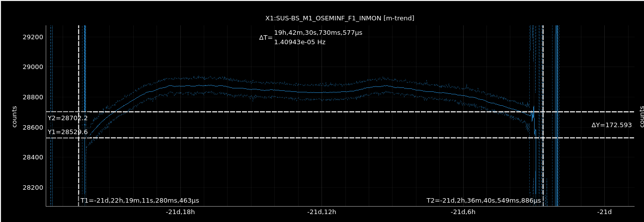This screenshot has width=644, height=222.
Task: Grab the T2 vertical dashed cursor line
Action: coord(543,116)
